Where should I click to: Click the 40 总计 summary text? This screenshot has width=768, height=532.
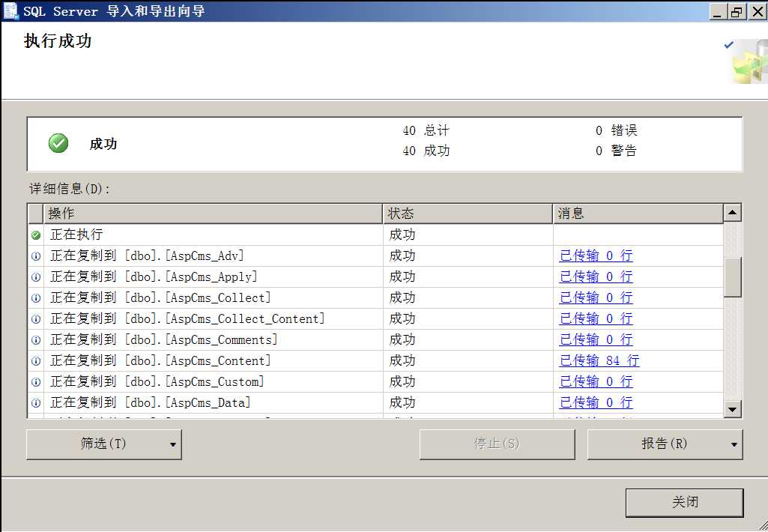(x=426, y=130)
